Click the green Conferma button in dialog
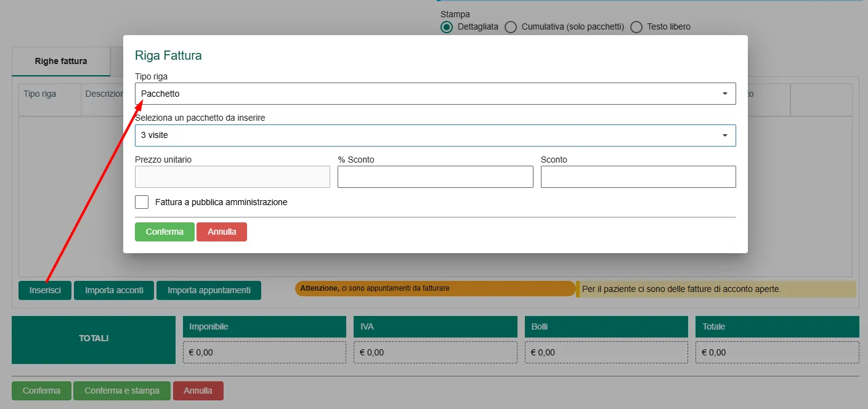The height and width of the screenshot is (409, 868). (x=164, y=232)
